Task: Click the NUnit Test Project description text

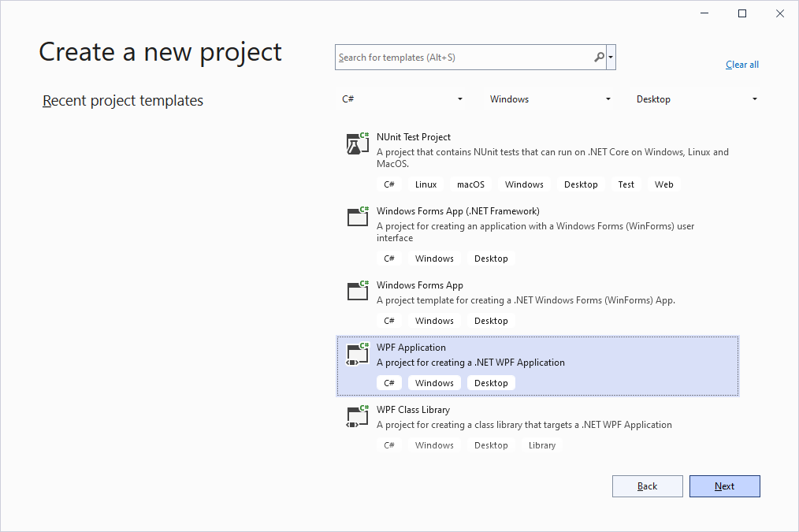Action: click(552, 158)
